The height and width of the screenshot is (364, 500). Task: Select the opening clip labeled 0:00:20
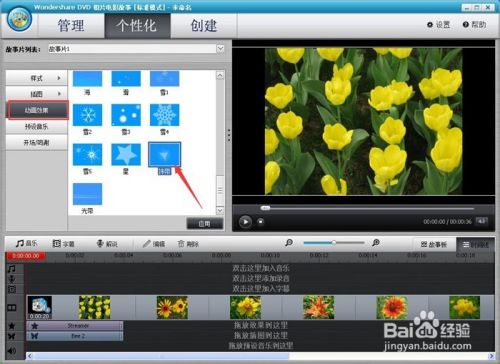(x=39, y=307)
